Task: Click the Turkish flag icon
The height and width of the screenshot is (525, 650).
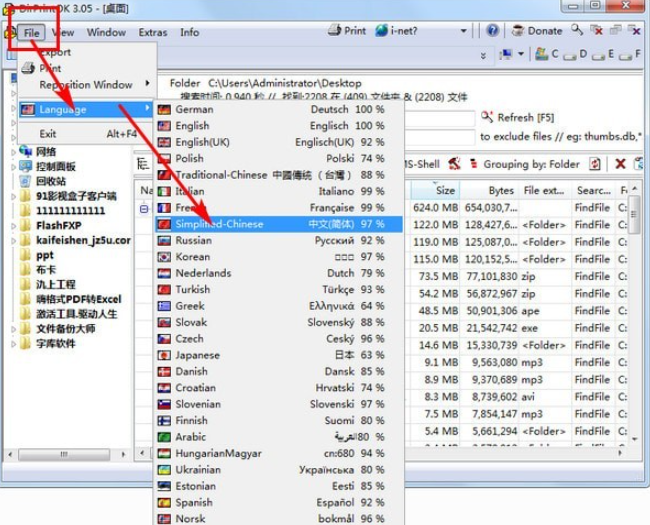Action: [x=164, y=290]
